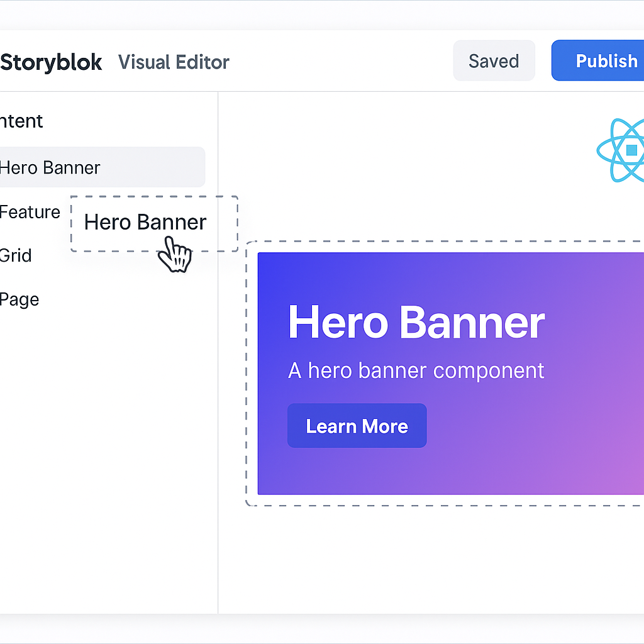This screenshot has width=644, height=644.
Task: Select the large Hero Banner heading text
Action: pyautogui.click(x=416, y=323)
